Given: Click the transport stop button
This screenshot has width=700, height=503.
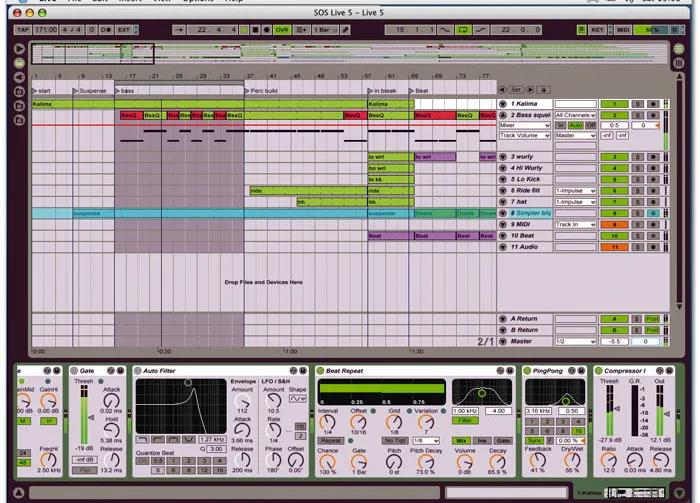Looking at the screenshot, I should pos(255,30).
